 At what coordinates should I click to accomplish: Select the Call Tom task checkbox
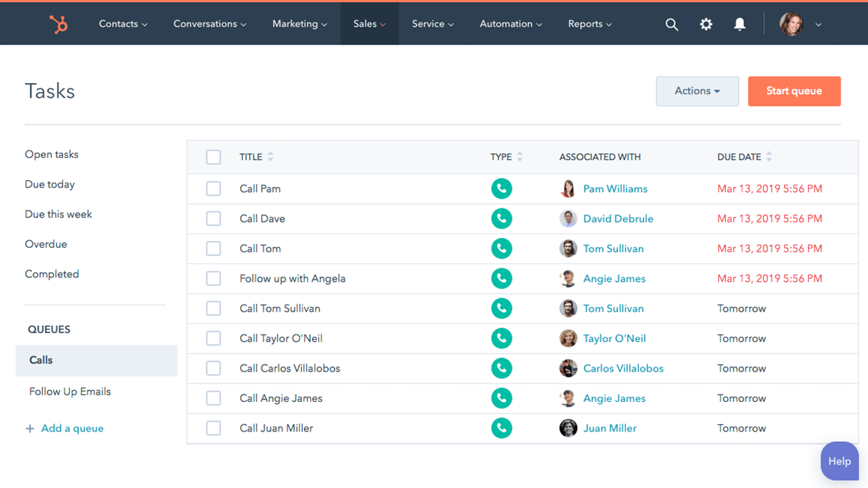point(213,248)
